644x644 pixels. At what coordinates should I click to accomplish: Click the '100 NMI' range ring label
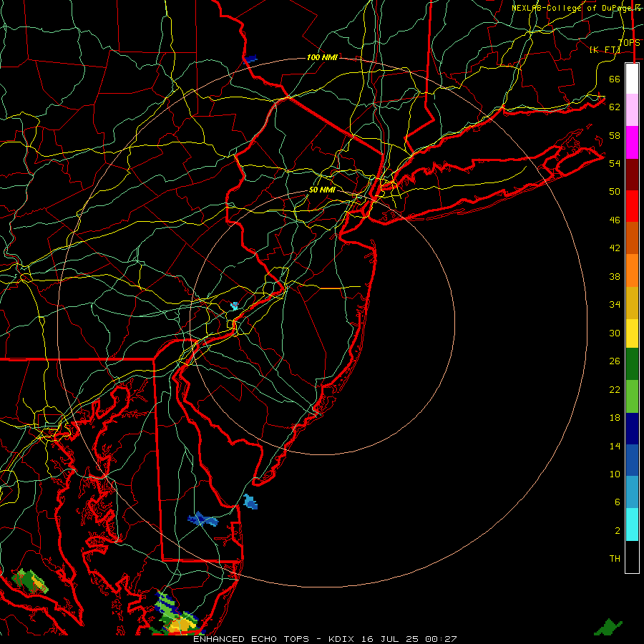[x=323, y=57]
